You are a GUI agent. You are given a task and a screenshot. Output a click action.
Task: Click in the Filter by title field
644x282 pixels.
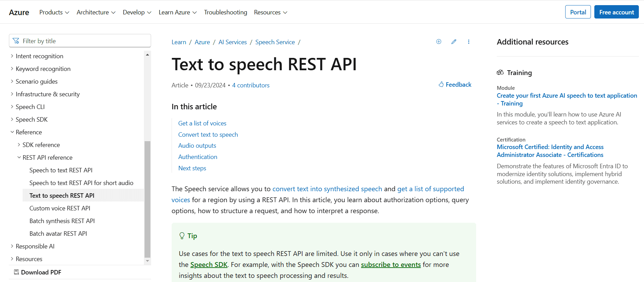(x=80, y=41)
